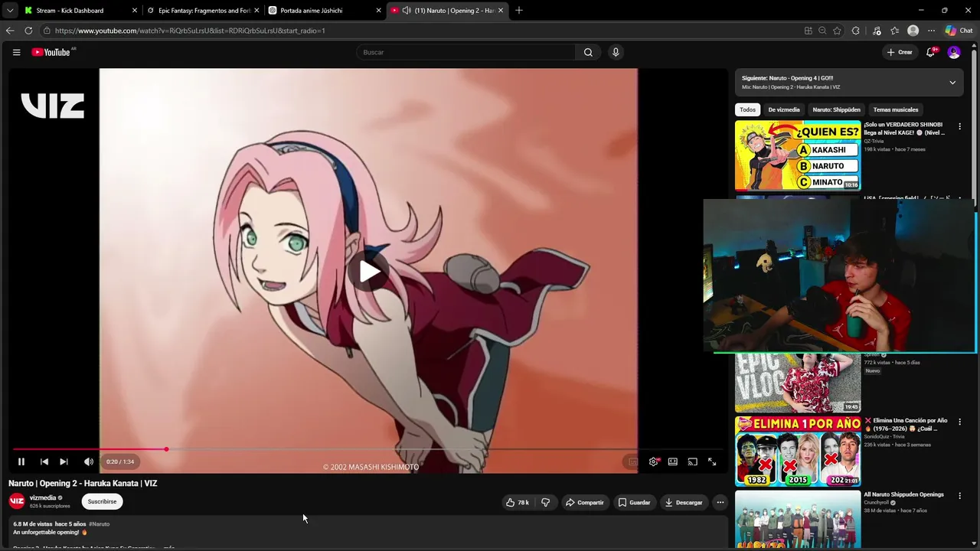Like the video with 78 k likes
This screenshot has width=980, height=551.
pyautogui.click(x=518, y=502)
